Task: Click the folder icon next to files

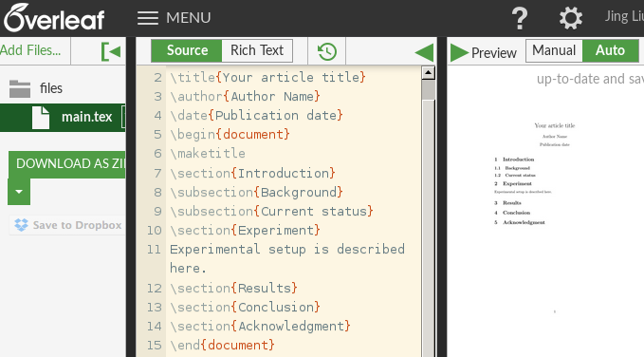Action: pyautogui.click(x=20, y=89)
